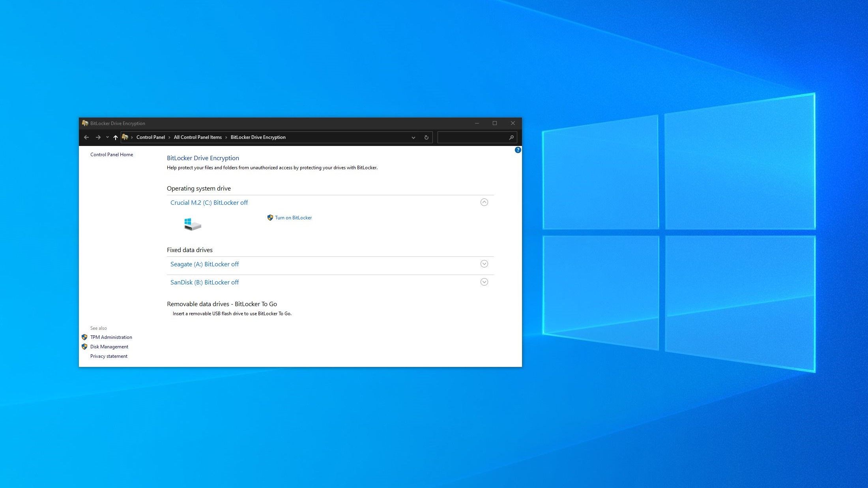Open Disk Management from See also
868x488 pixels.
109,346
